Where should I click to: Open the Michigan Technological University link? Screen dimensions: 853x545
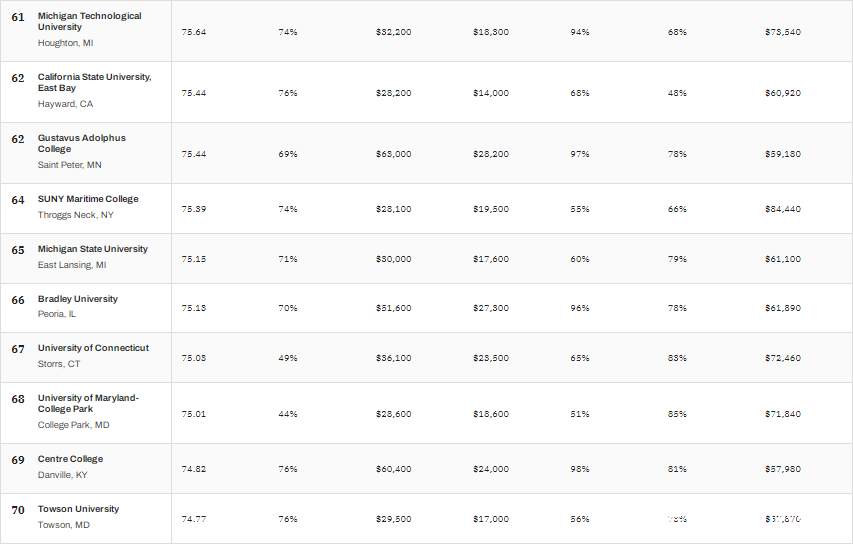tap(89, 21)
